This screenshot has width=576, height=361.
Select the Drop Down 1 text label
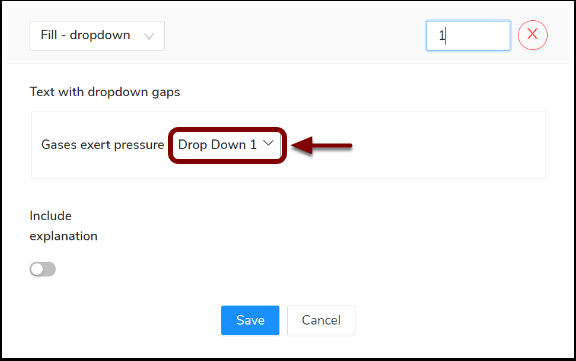coord(217,145)
